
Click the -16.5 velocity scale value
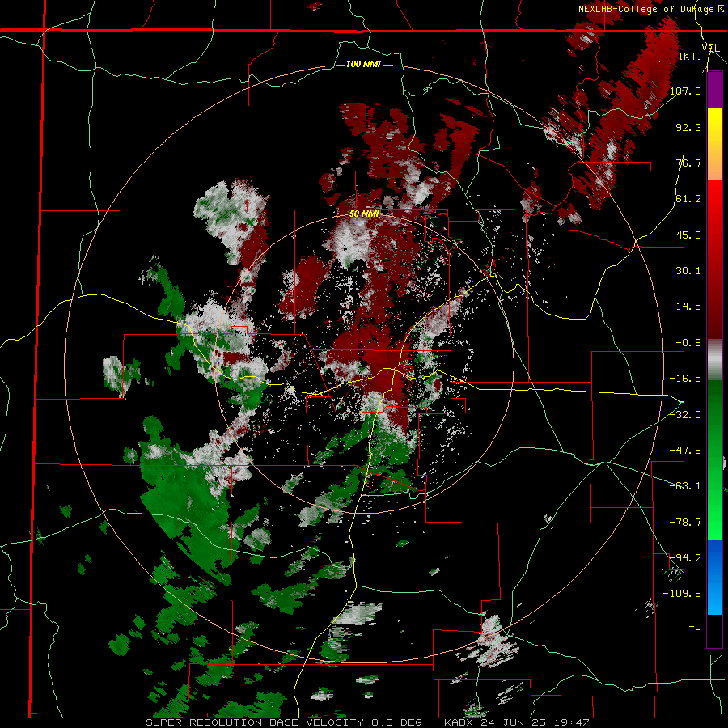coord(685,378)
